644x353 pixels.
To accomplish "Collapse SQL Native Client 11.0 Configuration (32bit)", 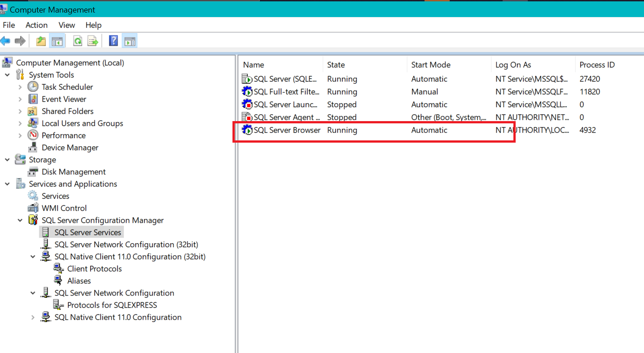I will click(33, 257).
